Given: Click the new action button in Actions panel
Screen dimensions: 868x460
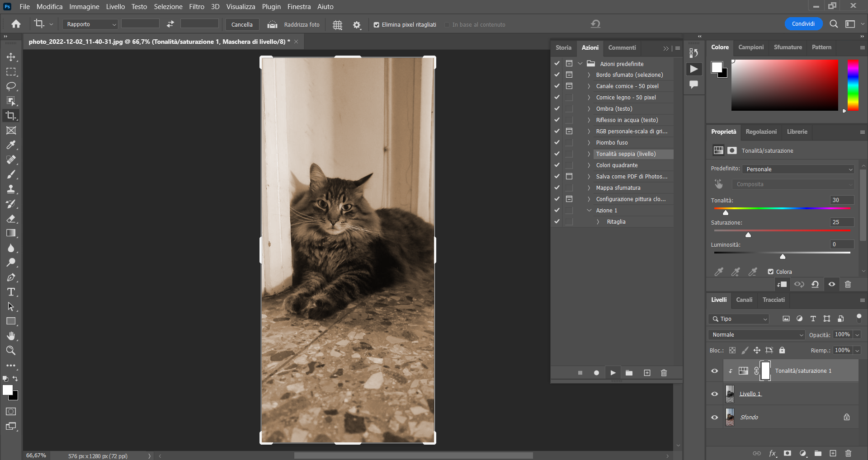Looking at the screenshot, I should pyautogui.click(x=647, y=373).
